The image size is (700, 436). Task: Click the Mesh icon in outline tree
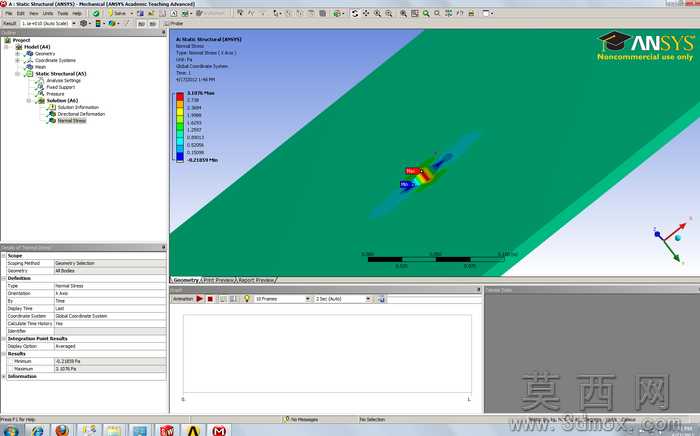(29, 66)
